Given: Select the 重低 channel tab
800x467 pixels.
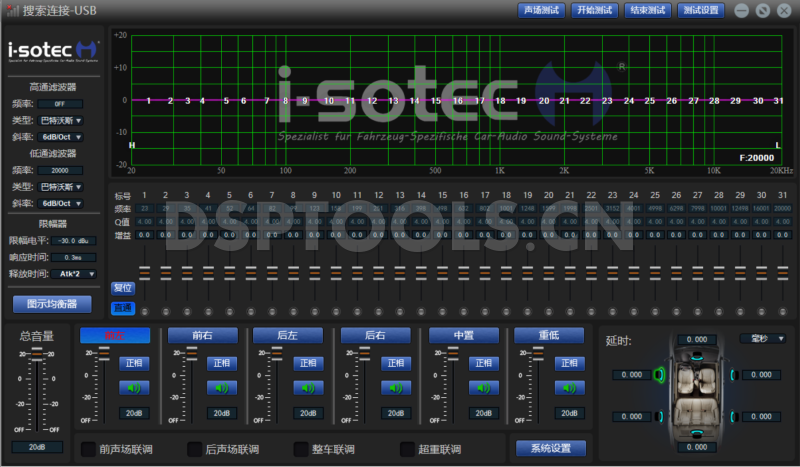Looking at the screenshot, I should point(549,335).
